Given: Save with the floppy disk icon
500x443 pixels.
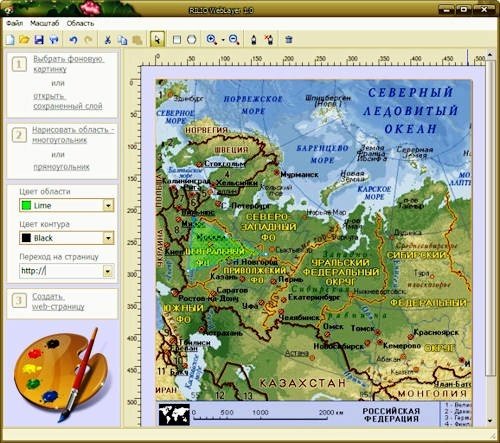Looking at the screenshot, I should pyautogui.click(x=39, y=40).
